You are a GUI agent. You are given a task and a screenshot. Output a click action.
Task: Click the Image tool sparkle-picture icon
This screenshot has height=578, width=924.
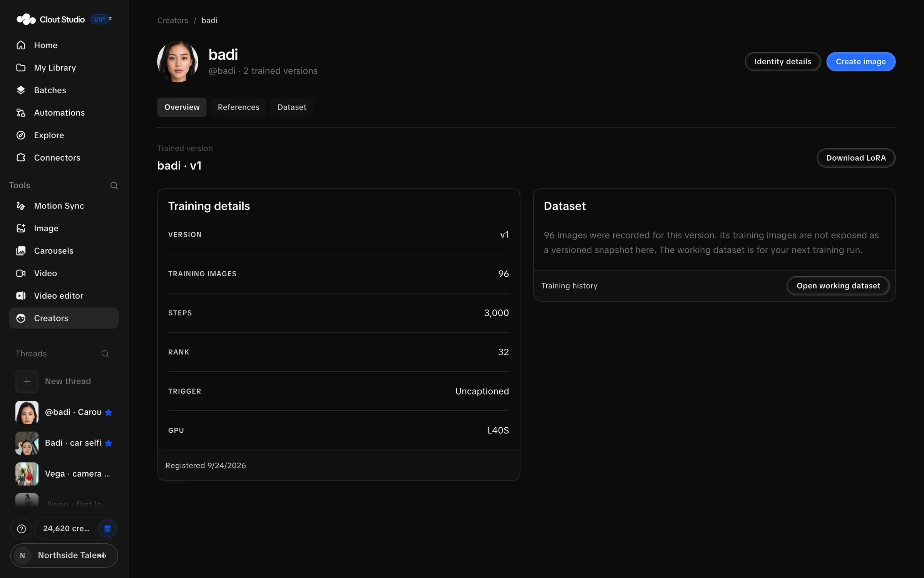(x=21, y=228)
